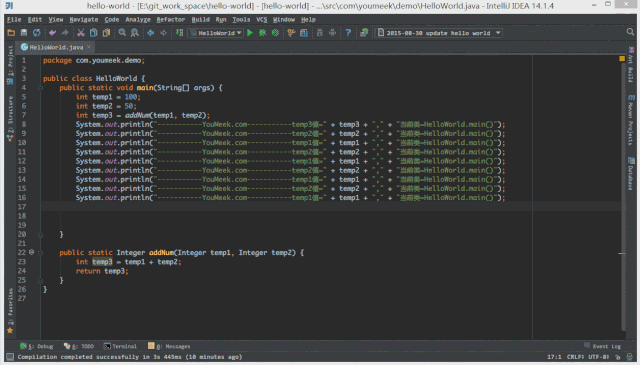Click fold end marker at line 20
The image size is (640, 365).
click(x=40, y=234)
